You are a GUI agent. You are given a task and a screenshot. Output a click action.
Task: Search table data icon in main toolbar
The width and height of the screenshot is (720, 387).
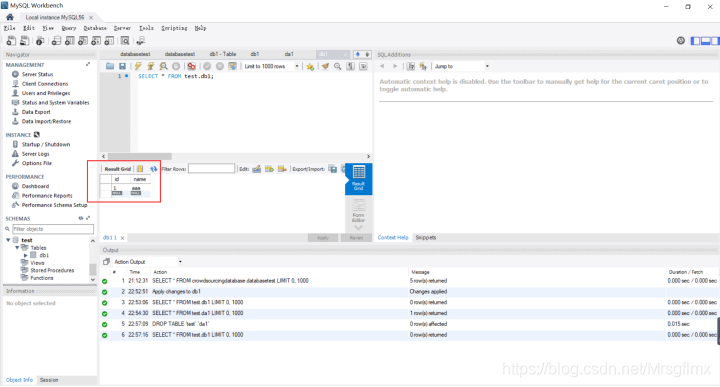[125, 41]
